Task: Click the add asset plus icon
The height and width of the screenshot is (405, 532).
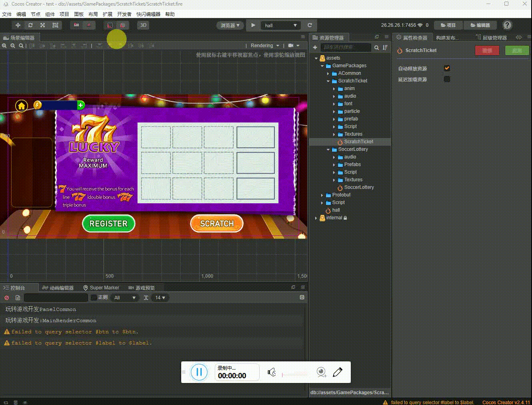Action: coord(315,48)
